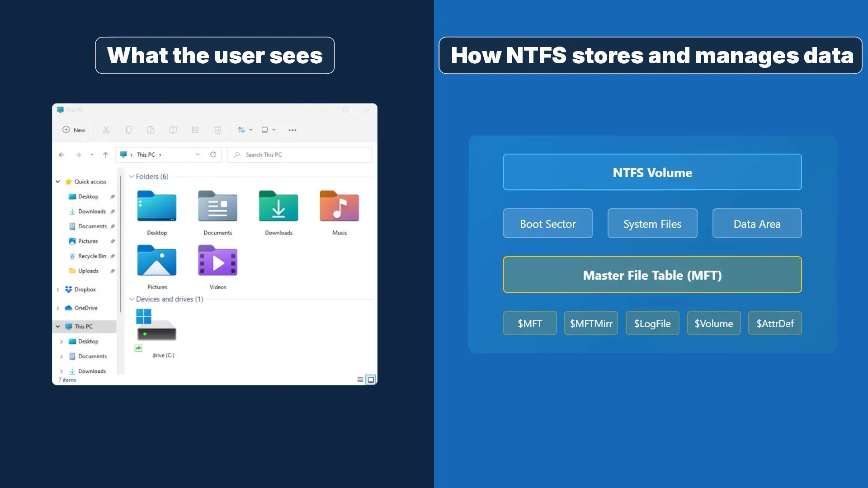868x488 pixels.
Task: Click the Delete (trash) toolbar icon
Action: [217, 130]
